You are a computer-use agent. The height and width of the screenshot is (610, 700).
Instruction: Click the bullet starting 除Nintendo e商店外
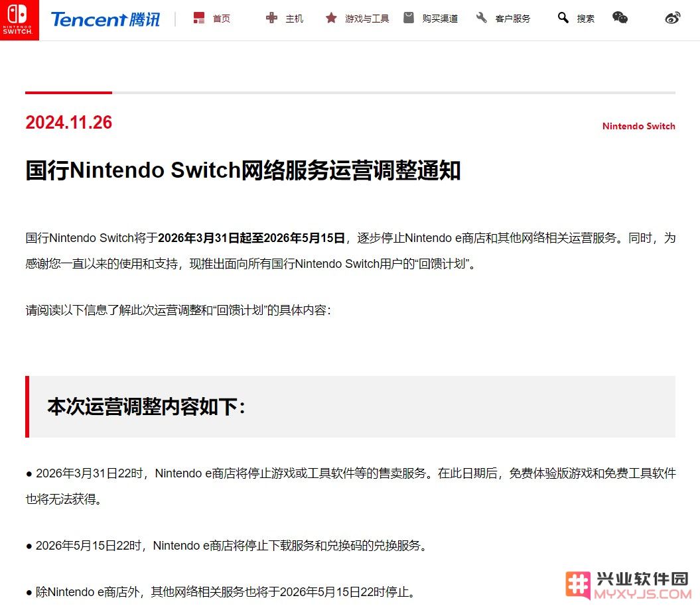tap(221, 592)
